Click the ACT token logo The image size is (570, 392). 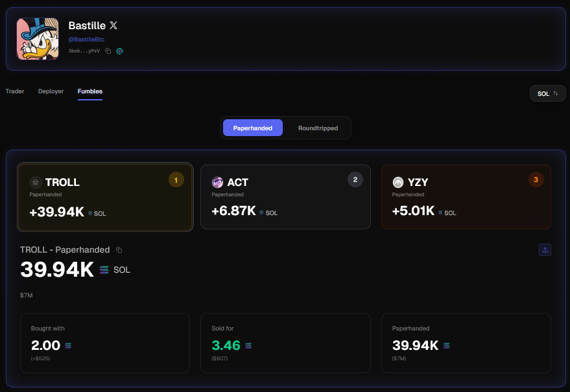[218, 182]
